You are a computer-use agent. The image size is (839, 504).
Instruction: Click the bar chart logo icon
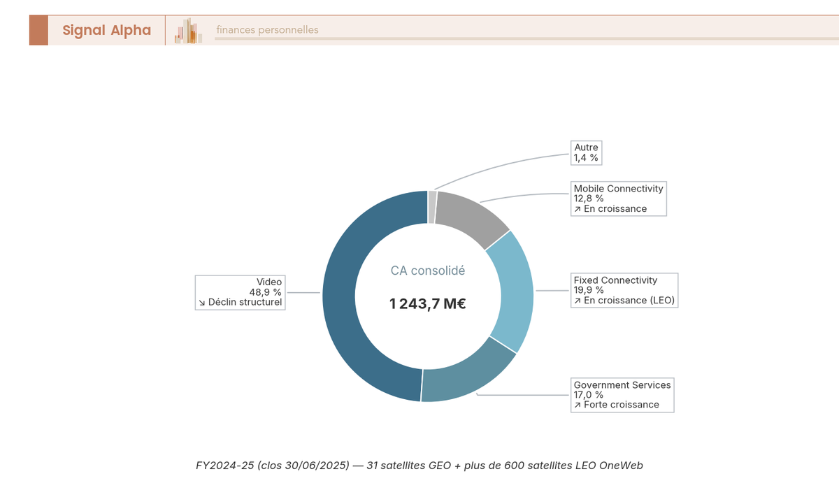pyautogui.click(x=189, y=31)
